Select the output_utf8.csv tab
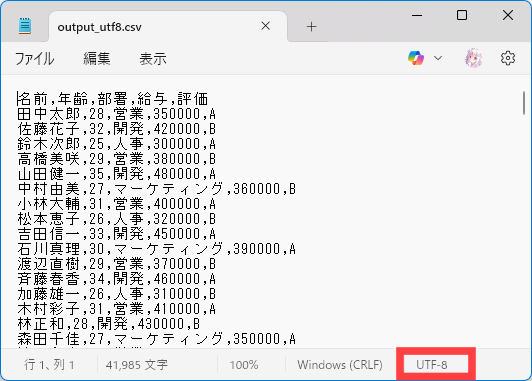This screenshot has height=381, width=532. tap(168, 27)
